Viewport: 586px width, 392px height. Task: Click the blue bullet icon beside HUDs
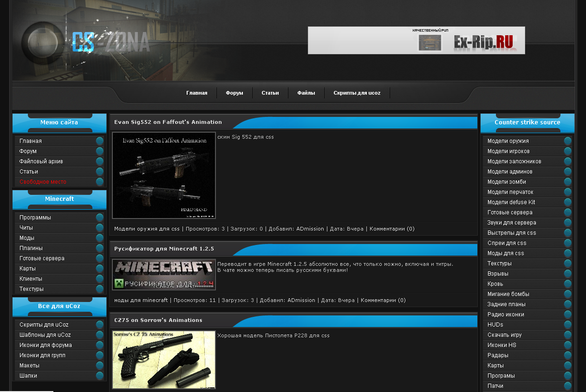(568, 325)
